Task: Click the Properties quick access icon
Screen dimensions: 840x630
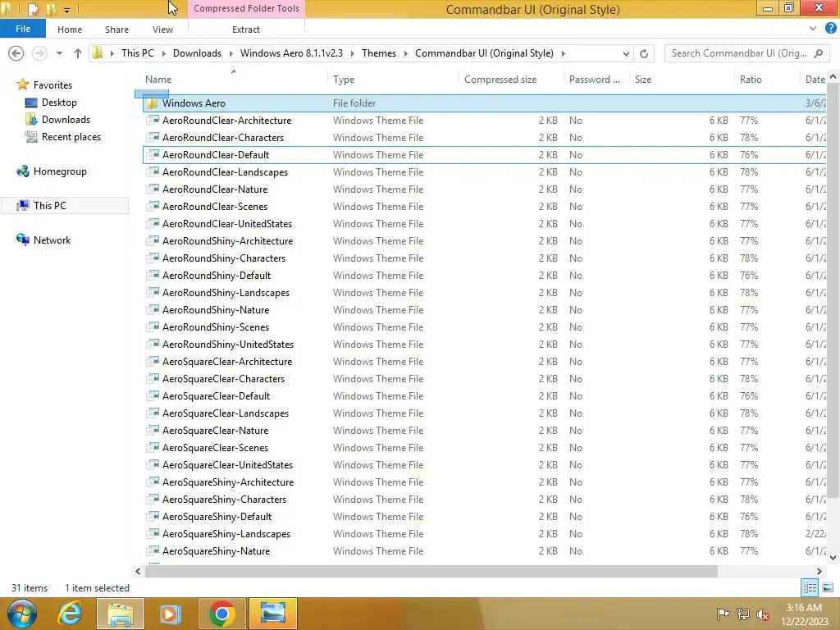Action: tap(33, 9)
